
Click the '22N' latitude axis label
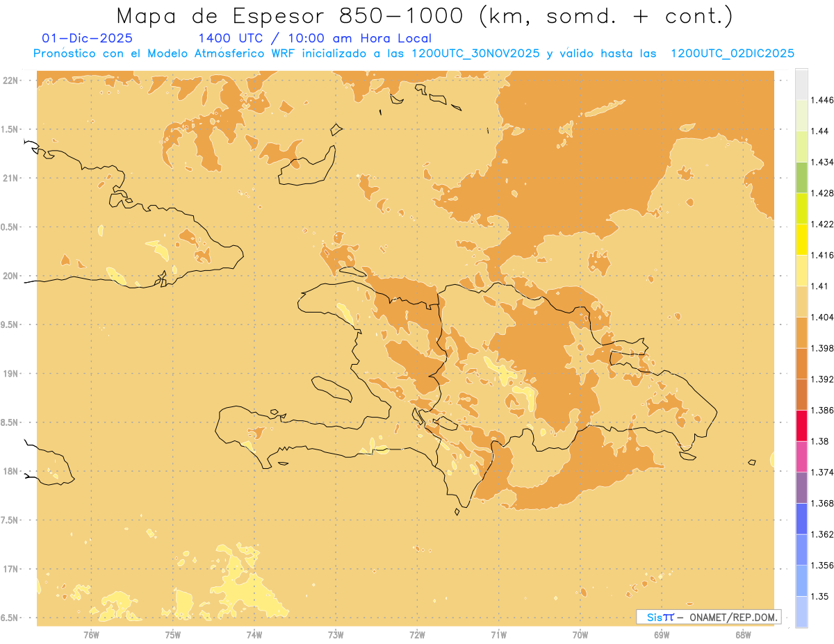pos(10,80)
